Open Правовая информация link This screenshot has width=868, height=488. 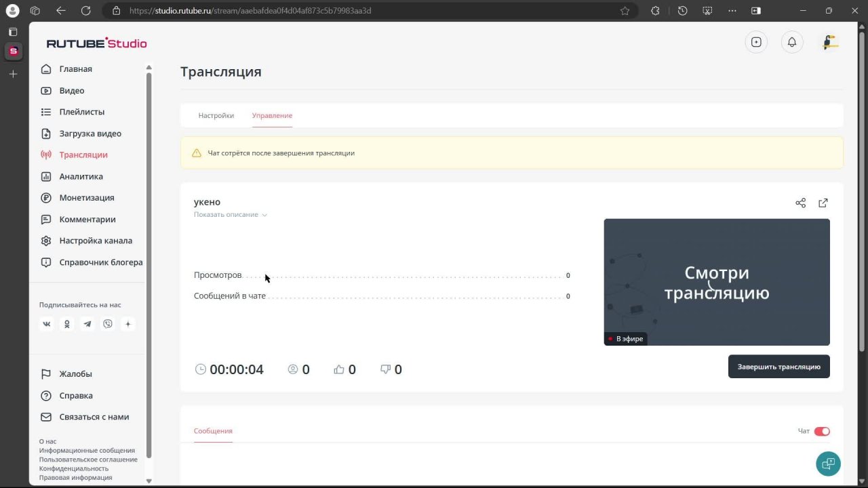76,477
